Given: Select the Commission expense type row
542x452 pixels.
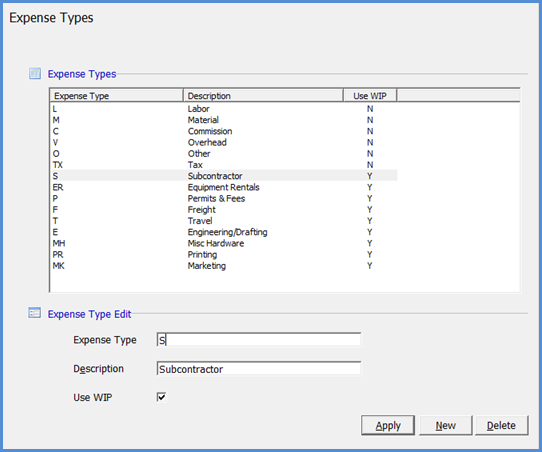Looking at the screenshot, I should 224,131.
